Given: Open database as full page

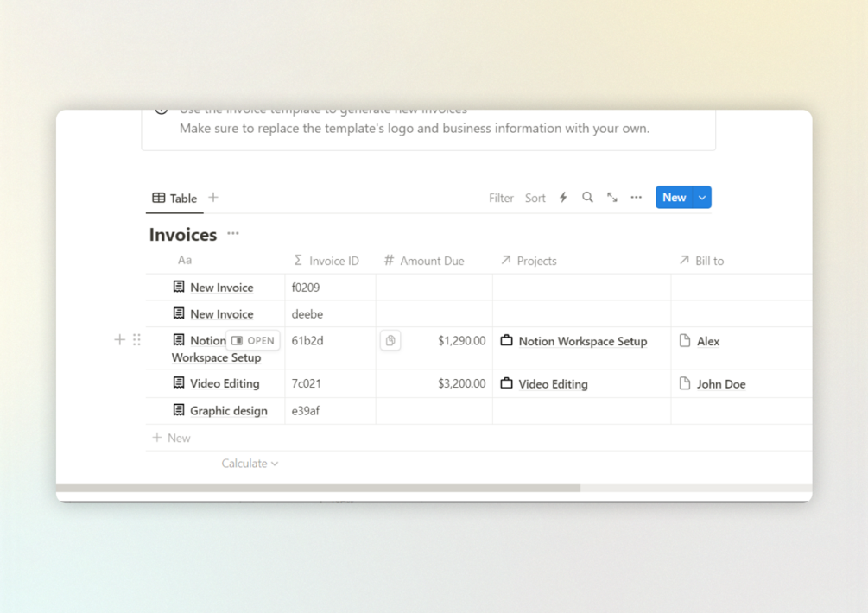Looking at the screenshot, I should (611, 198).
